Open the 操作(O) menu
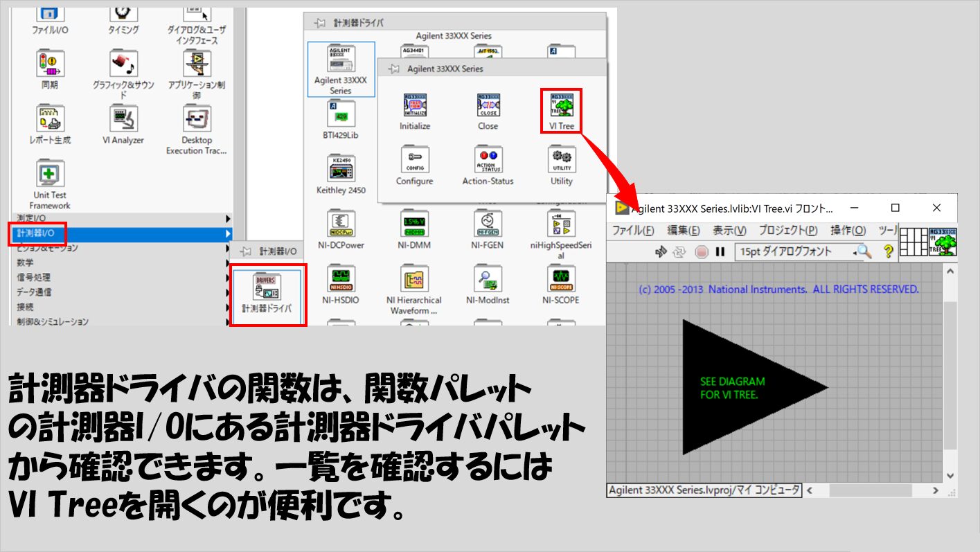This screenshot has width=980, height=552. 848,231
